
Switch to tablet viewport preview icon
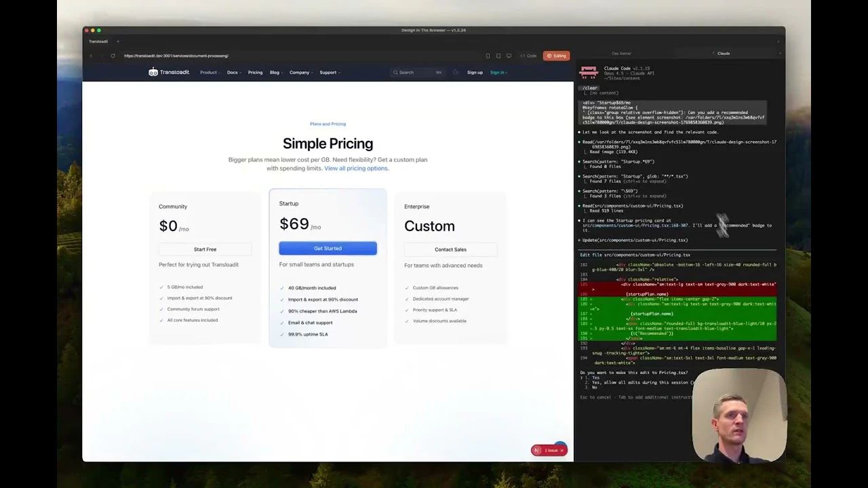[498, 56]
